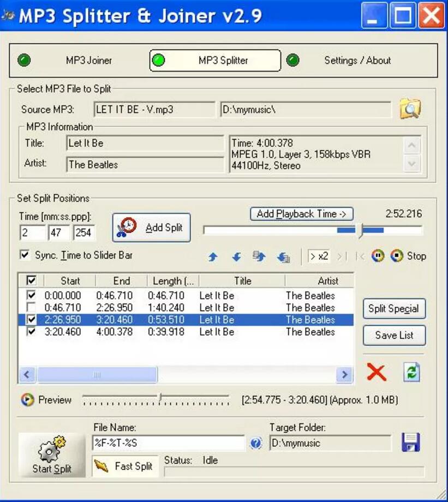Uncheck the split starting at 0:00.000

coord(31,295)
